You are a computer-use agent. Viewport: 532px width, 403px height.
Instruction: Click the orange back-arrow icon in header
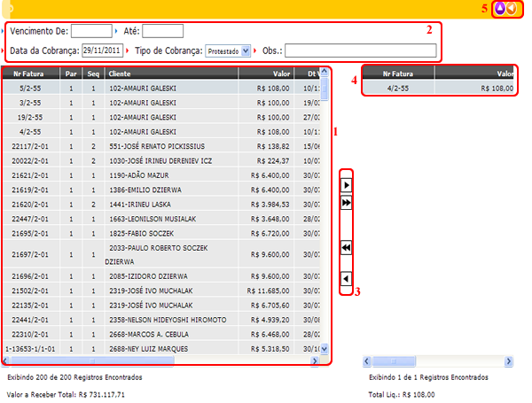tap(512, 8)
